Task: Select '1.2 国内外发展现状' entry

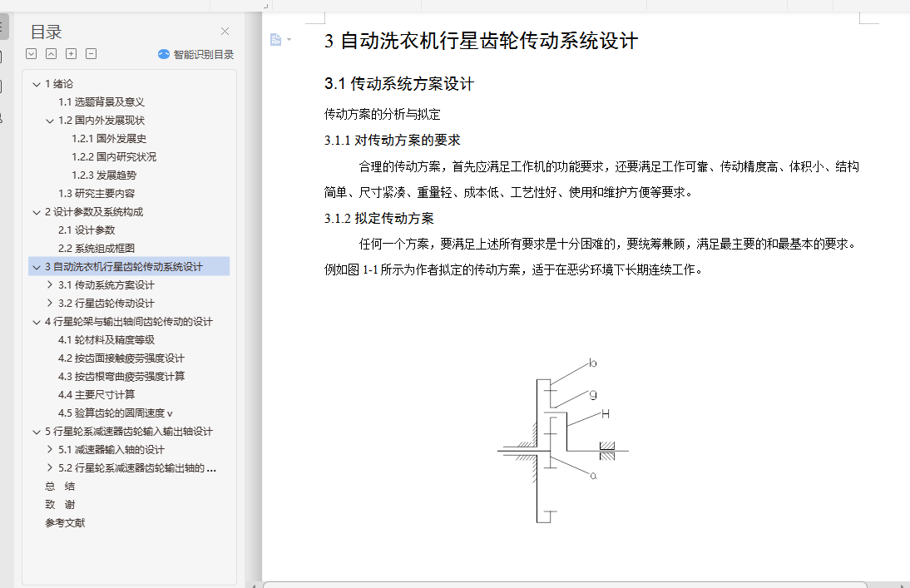Action: [101, 120]
